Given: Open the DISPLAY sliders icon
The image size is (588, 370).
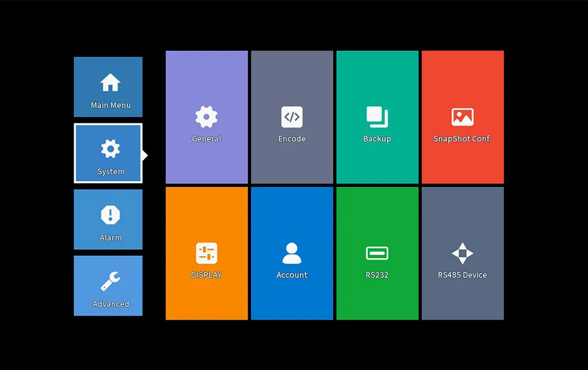Looking at the screenshot, I should pyautogui.click(x=206, y=253).
